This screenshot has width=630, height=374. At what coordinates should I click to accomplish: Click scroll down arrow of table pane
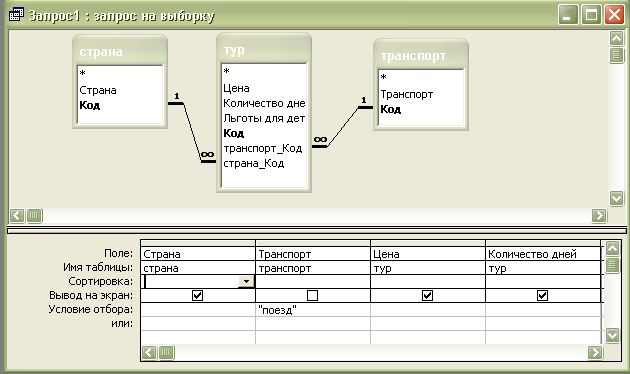[x=616, y=198]
